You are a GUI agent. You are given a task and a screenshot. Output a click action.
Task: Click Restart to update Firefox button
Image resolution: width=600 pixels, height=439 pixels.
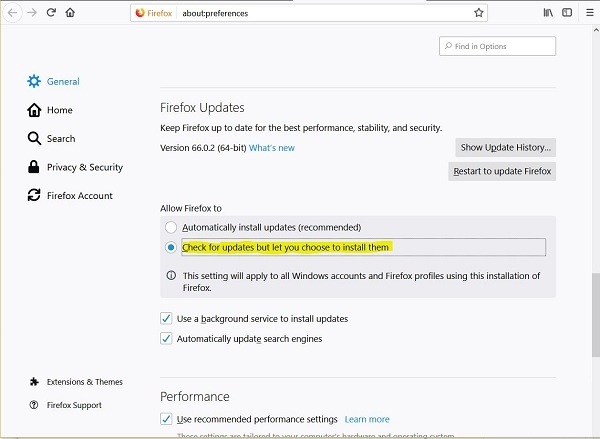point(503,171)
